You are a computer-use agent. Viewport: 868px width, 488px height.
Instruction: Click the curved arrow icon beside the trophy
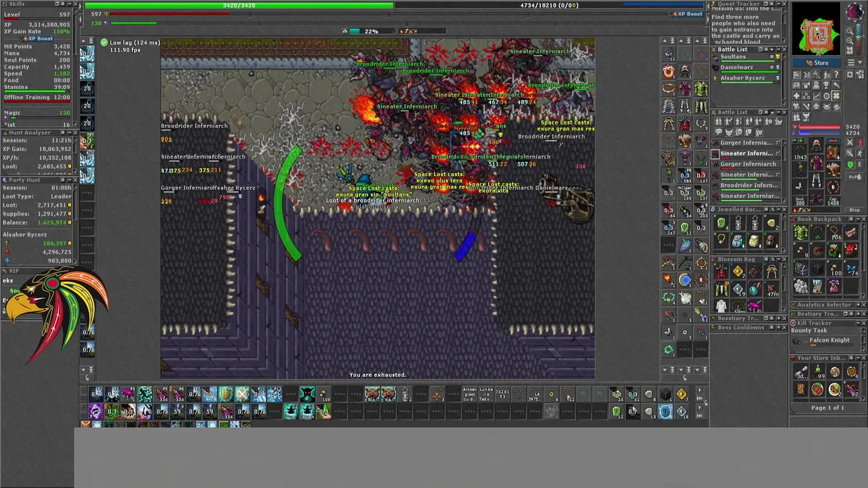(836, 85)
